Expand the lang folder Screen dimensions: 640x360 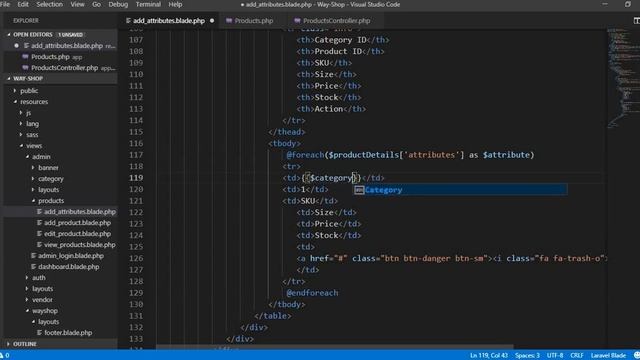(32, 124)
